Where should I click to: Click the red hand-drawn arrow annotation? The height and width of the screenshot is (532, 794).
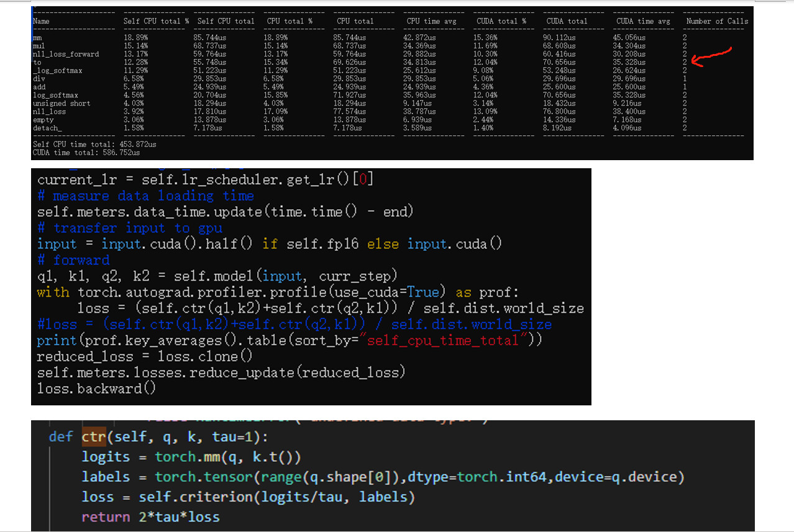coord(713,56)
